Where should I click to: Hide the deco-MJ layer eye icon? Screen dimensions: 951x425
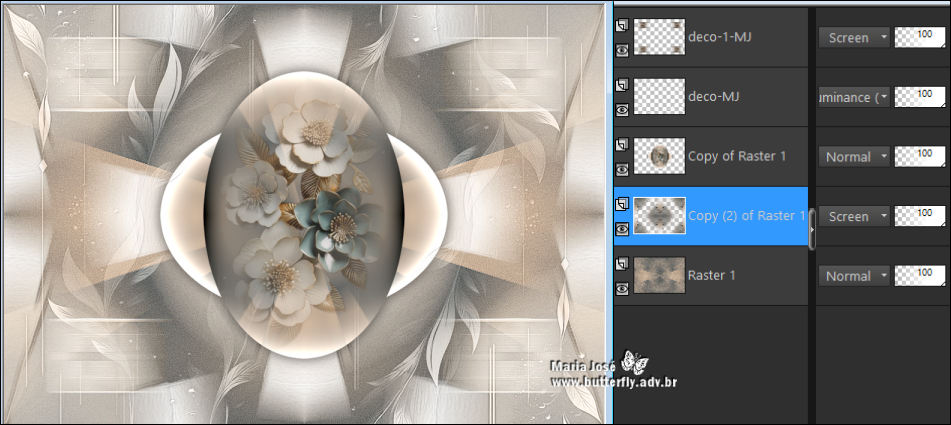point(622,110)
